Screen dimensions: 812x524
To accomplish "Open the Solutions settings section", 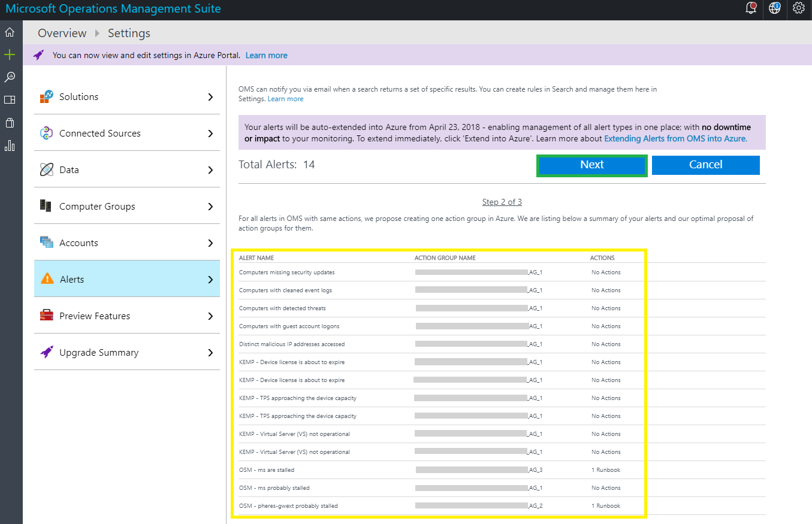I will pyautogui.click(x=127, y=96).
